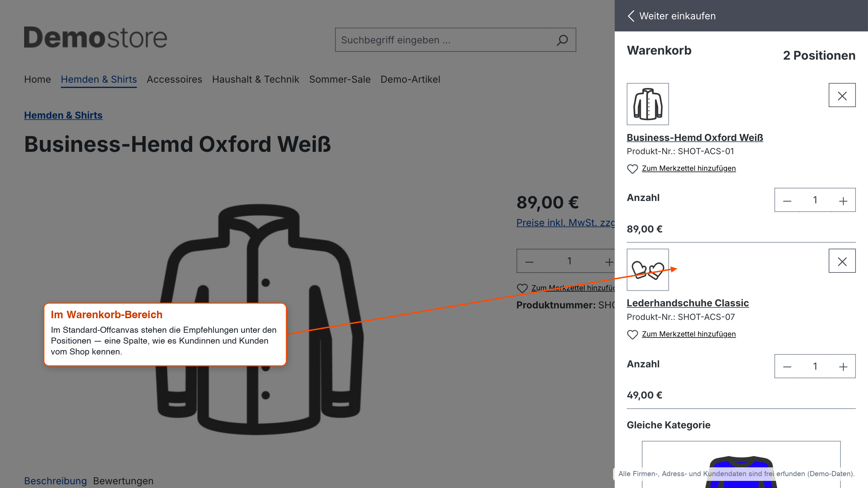Click the Gleiche Kategorie heading

click(x=668, y=425)
